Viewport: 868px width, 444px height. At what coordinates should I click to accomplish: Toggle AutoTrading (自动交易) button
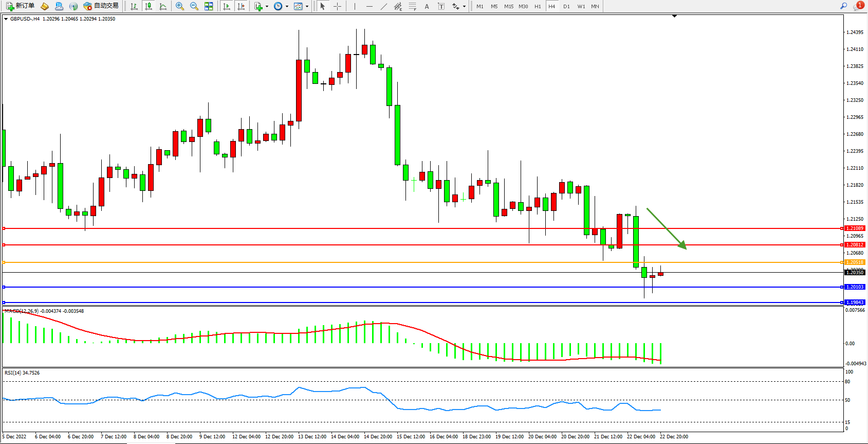pos(101,6)
